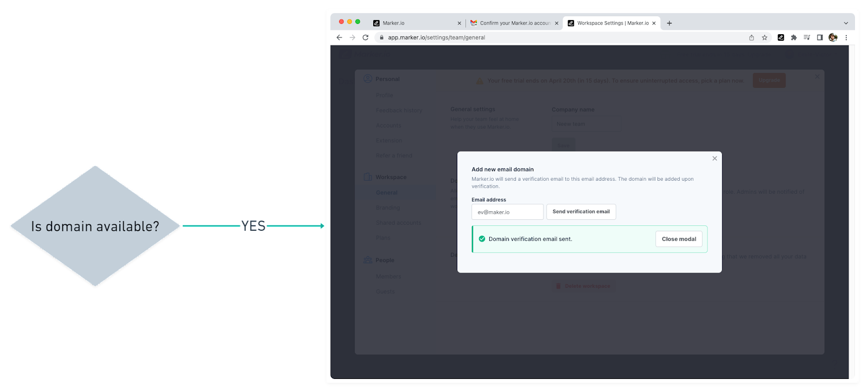The image size is (868, 392).
Task: Open a new browser tab with the plus icon
Action: click(x=669, y=23)
